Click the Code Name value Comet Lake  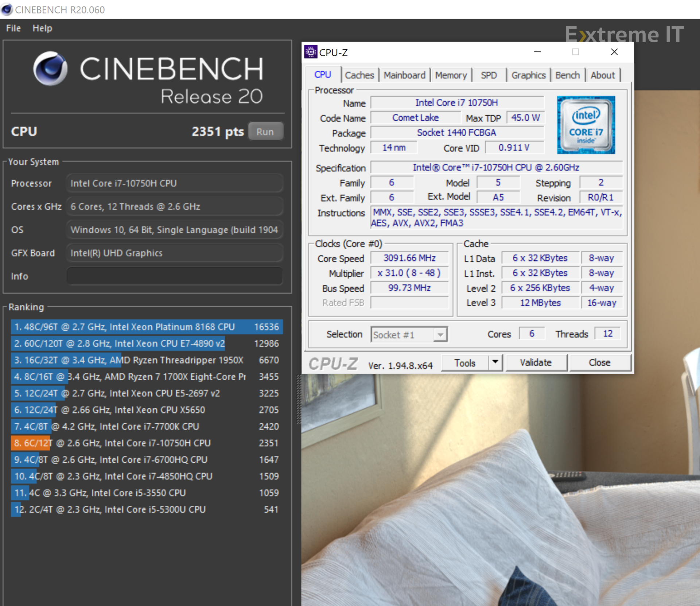coord(416,118)
